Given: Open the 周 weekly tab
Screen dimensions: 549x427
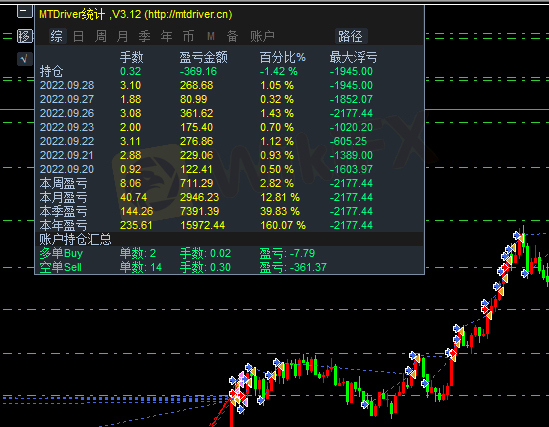Looking at the screenshot, I should click(x=101, y=36).
